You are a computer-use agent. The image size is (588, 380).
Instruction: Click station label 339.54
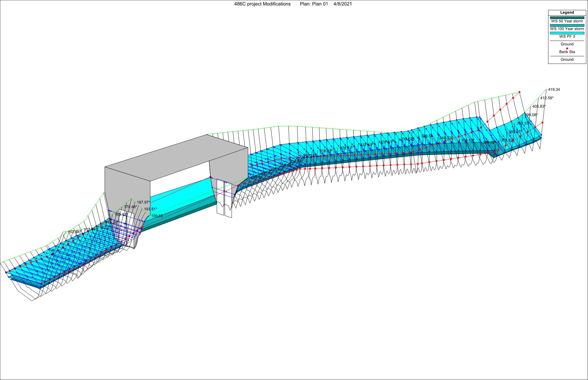pos(427,136)
